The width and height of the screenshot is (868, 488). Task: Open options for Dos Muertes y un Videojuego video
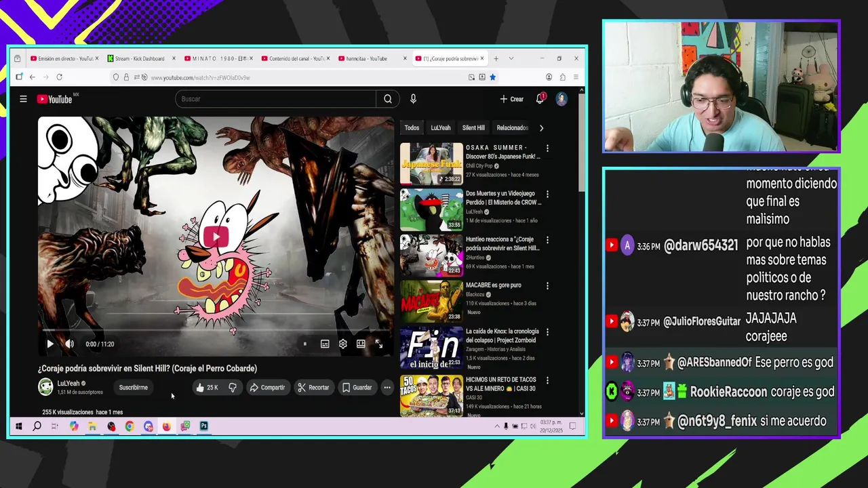pos(547,195)
